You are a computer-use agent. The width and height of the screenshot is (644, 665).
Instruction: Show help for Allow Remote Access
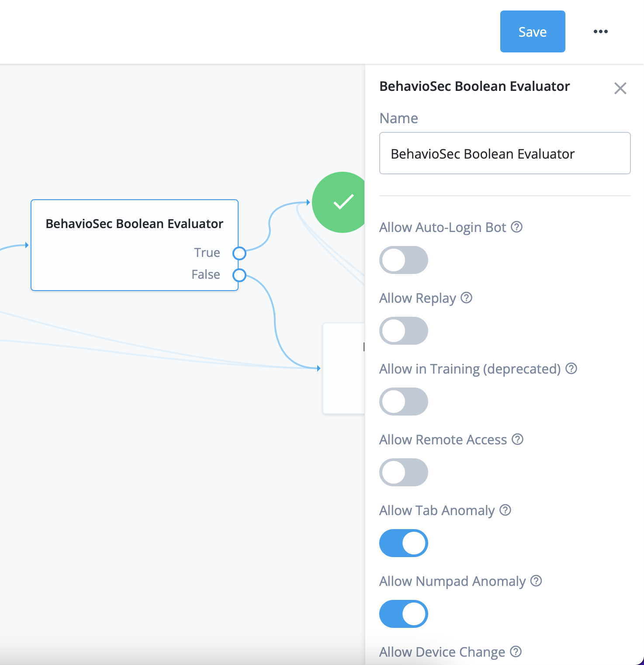click(518, 440)
